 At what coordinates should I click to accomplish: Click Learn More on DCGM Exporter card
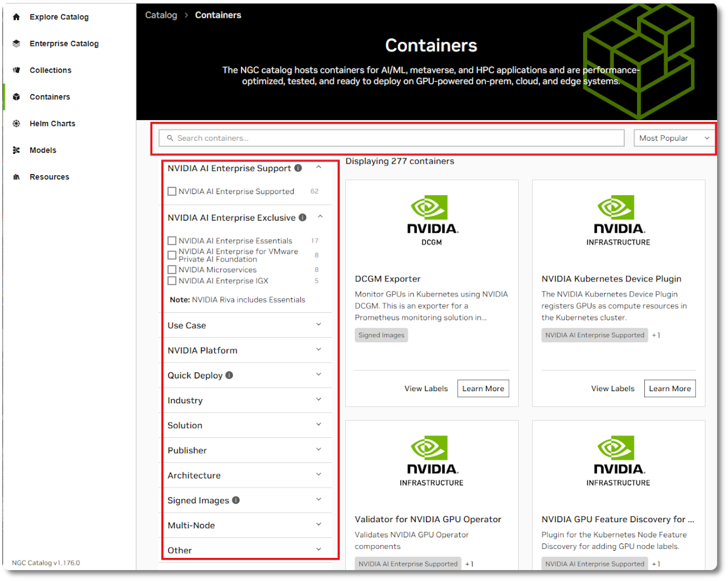tap(483, 388)
